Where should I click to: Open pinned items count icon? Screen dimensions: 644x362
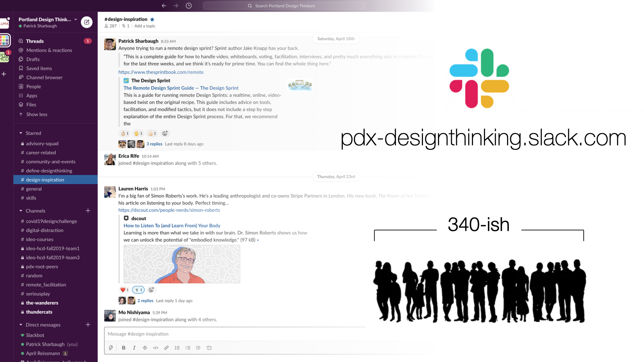(126, 26)
